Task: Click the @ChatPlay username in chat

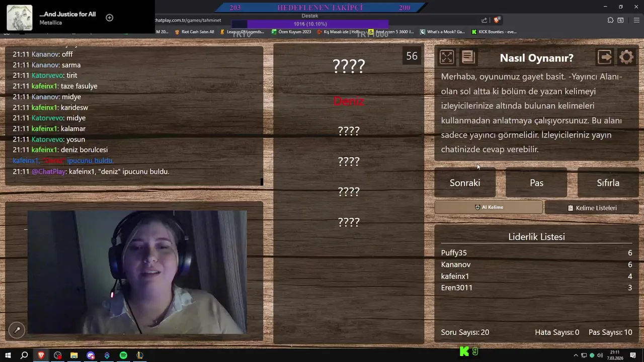Action: tap(49, 171)
